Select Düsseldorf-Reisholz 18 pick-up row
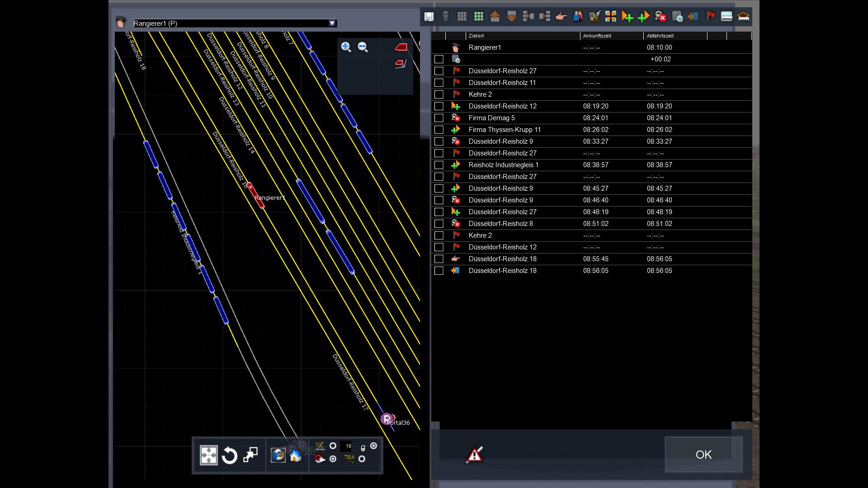Viewport: 868px width, 488px height. 502,259
